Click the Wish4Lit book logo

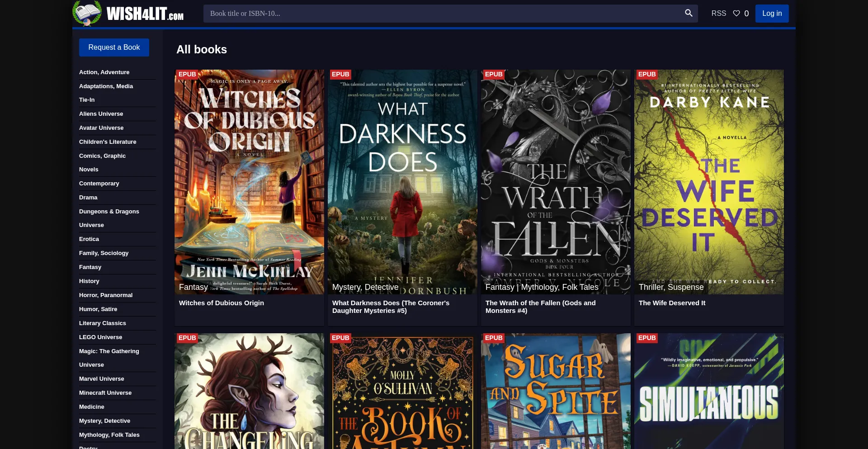point(87,13)
